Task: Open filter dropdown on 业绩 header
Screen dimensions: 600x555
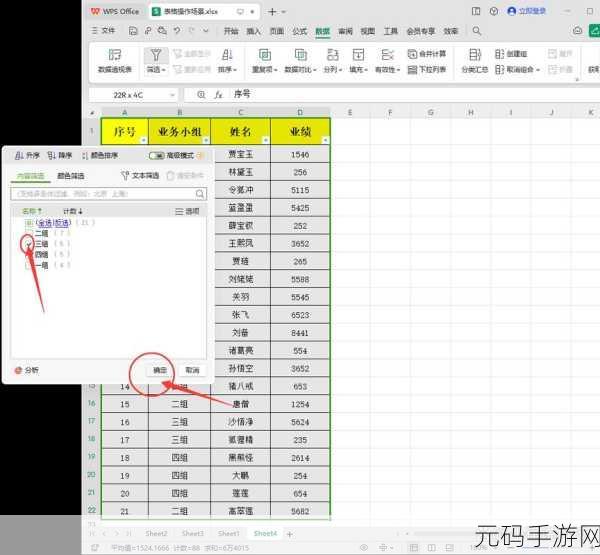Action: (326, 140)
